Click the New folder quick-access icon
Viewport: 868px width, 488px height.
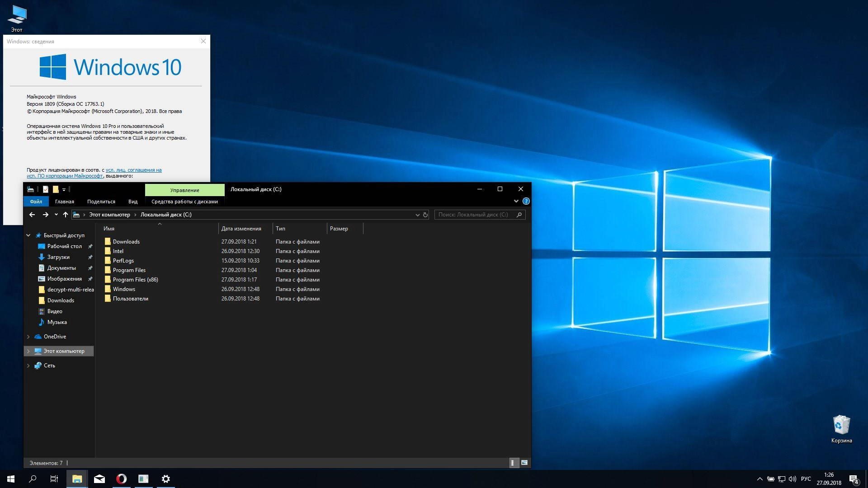pyautogui.click(x=56, y=189)
